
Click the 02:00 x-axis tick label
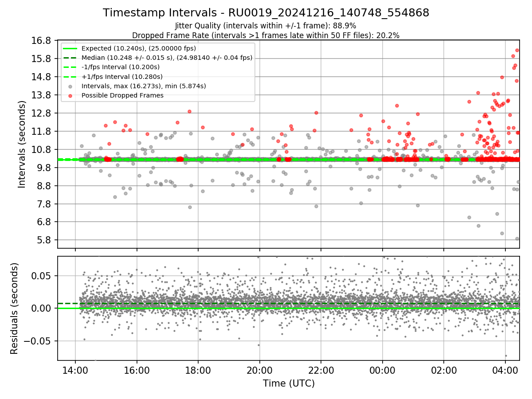pyautogui.click(x=444, y=370)
